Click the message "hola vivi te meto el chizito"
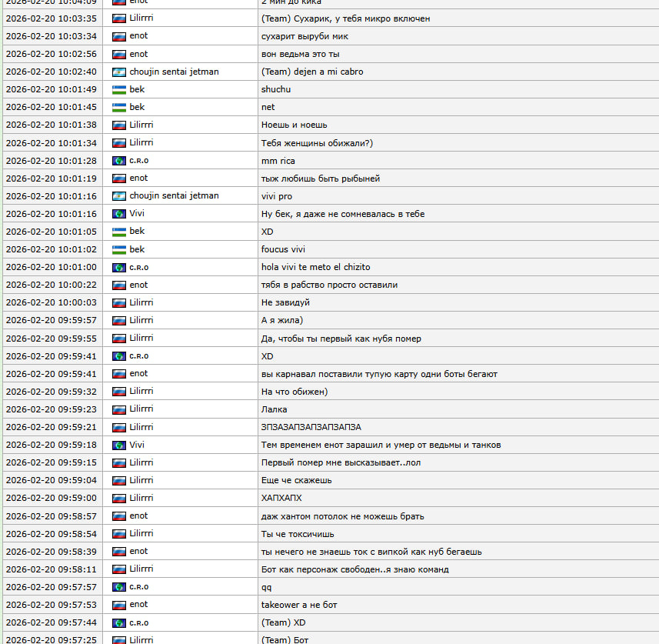Screen dimensions: 659x644 click(x=315, y=267)
